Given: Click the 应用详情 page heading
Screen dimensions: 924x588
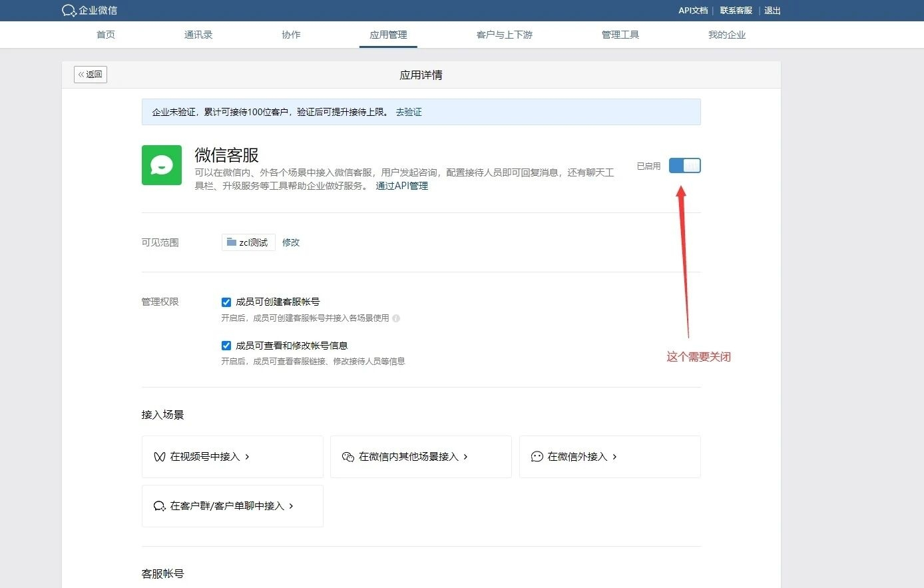Looking at the screenshot, I should [x=421, y=75].
